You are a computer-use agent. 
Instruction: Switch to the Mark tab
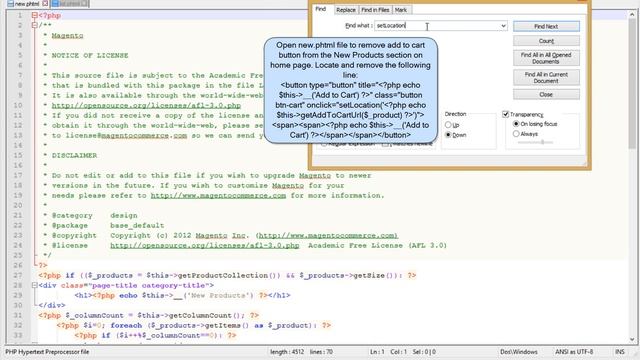[401, 10]
